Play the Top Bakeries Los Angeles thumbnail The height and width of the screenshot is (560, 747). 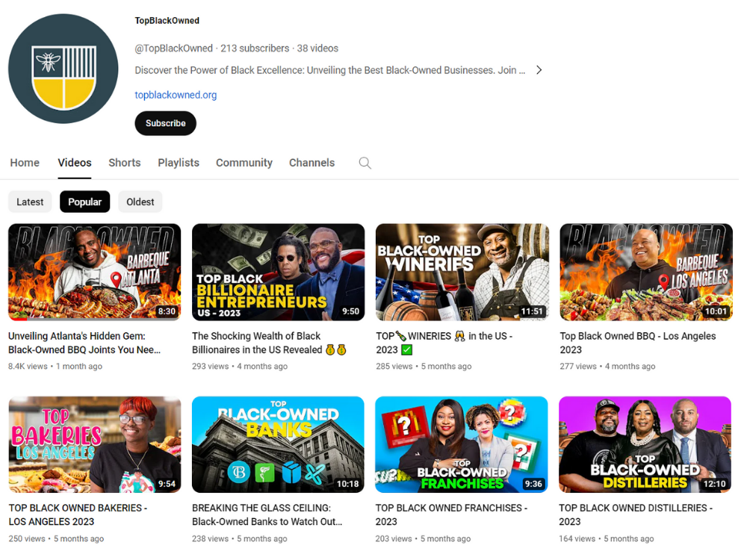tap(94, 444)
